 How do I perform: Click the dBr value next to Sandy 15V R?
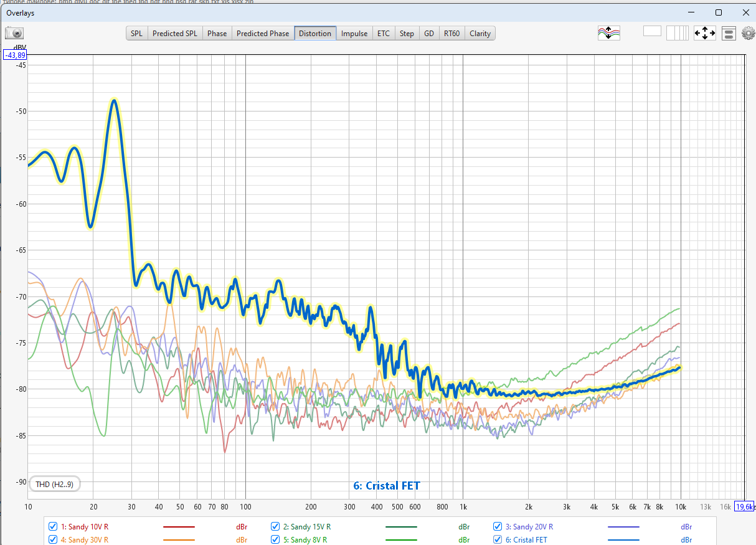tap(464, 527)
